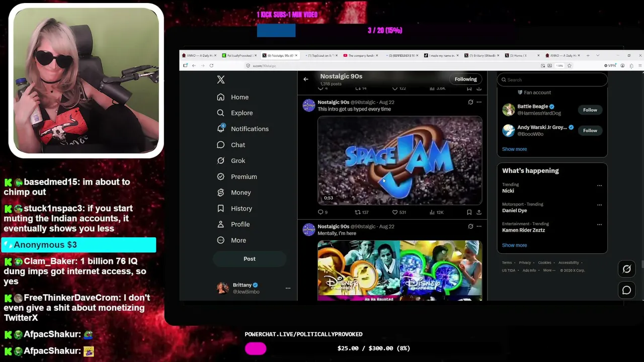644x362 pixels.
Task: Click the Post button
Action: coord(250,259)
